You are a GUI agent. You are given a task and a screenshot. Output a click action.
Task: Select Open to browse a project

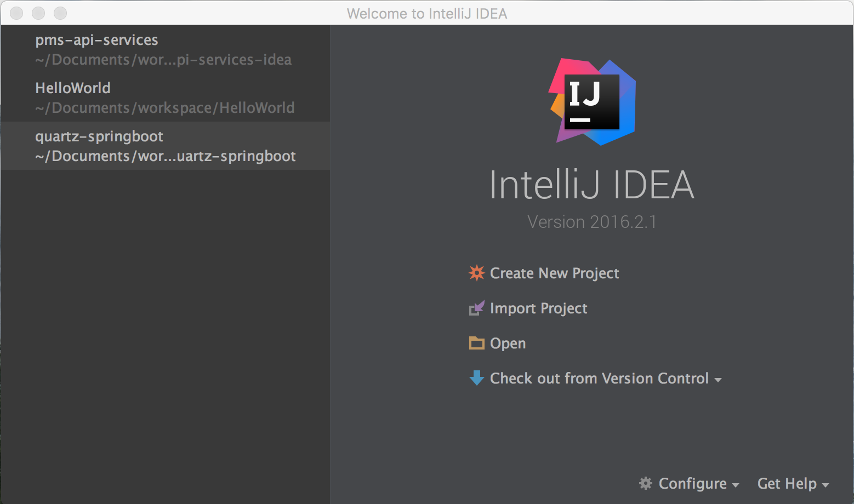[x=508, y=343]
